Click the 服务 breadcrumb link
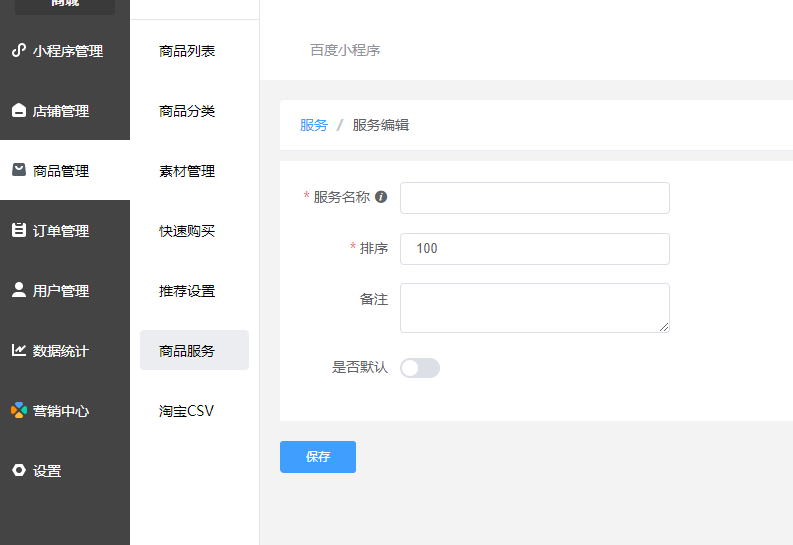This screenshot has height=545, width=793. [313, 125]
